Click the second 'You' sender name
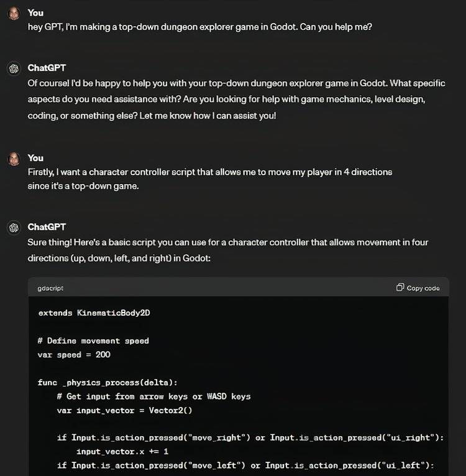466x476 pixels. (x=35, y=158)
